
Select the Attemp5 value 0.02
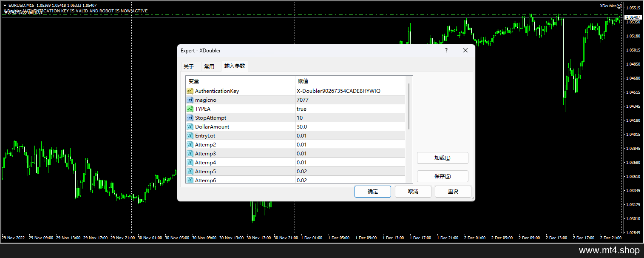pyautogui.click(x=350, y=172)
